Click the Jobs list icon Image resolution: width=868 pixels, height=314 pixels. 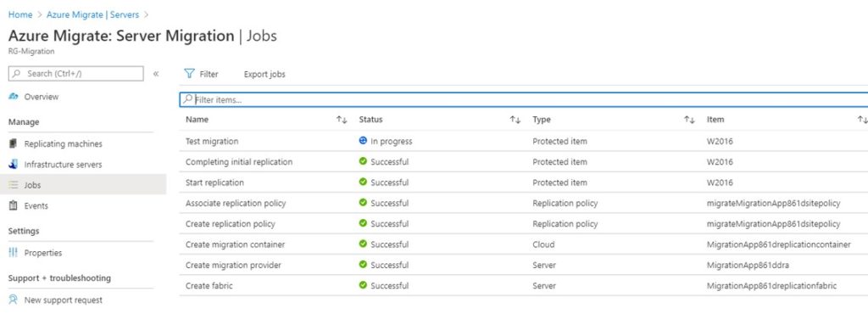[x=14, y=185]
